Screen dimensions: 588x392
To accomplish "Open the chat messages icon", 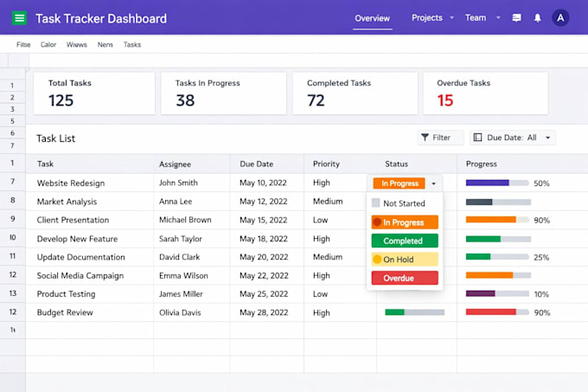I will [x=516, y=18].
